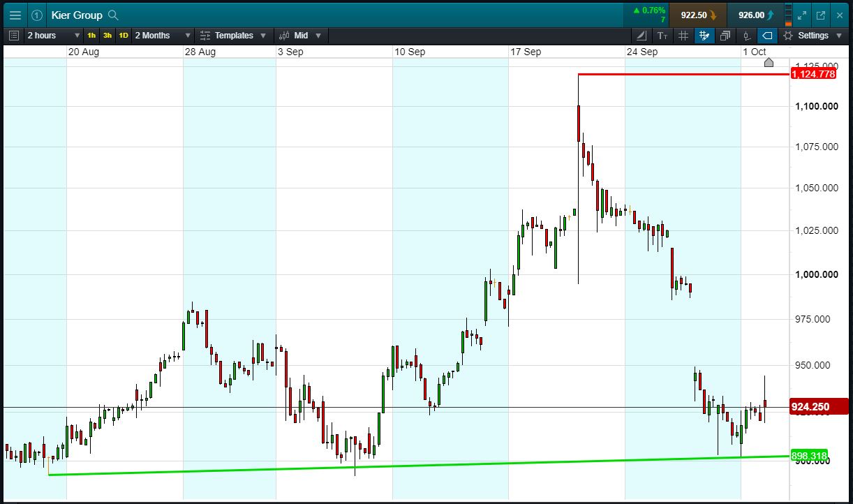
Task: Open the layered windows compare icon
Action: click(x=725, y=36)
